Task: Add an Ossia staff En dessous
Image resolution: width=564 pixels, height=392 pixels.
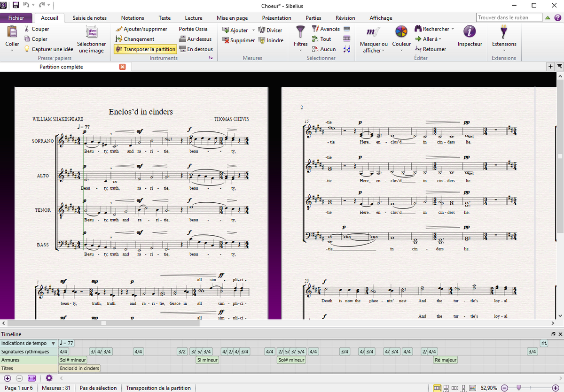Action: point(196,49)
